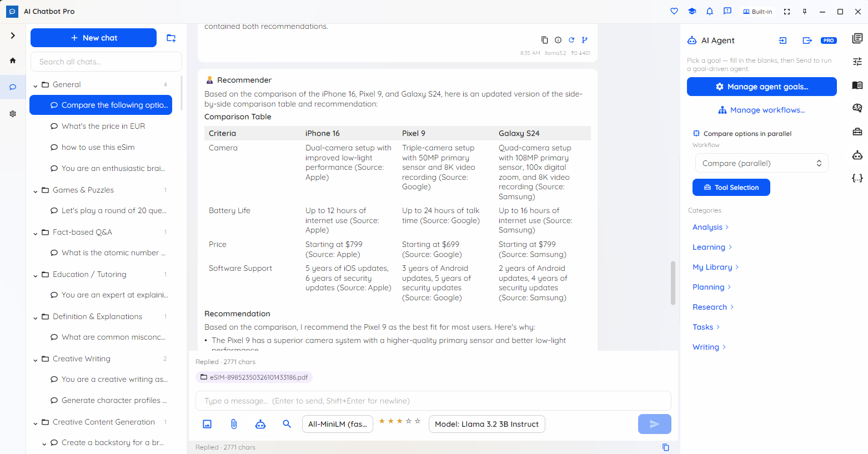Expand the Research category
This screenshot has width=868, height=454.
713,307
